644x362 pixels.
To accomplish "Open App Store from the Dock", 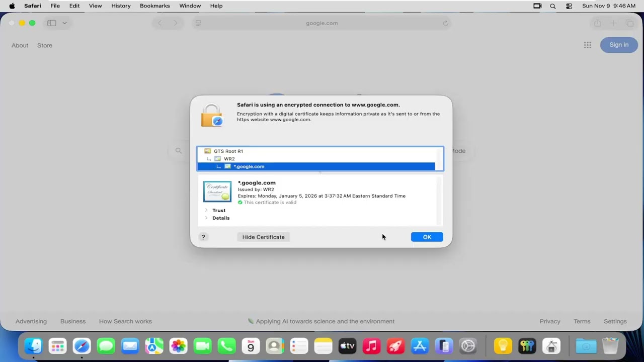I will point(420,346).
